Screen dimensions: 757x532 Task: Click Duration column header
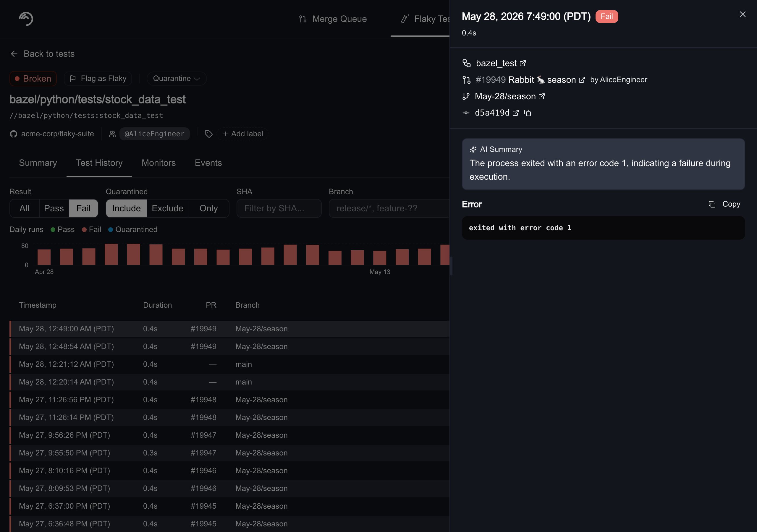(157, 305)
